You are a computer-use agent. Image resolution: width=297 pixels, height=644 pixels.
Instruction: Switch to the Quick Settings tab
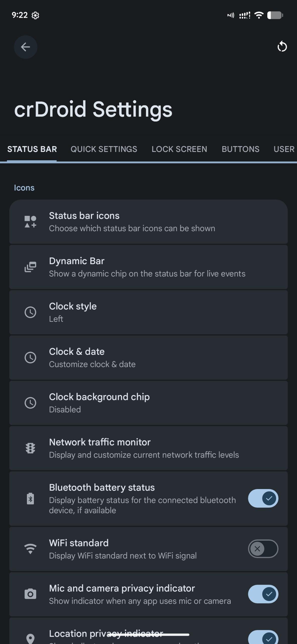[104, 149]
